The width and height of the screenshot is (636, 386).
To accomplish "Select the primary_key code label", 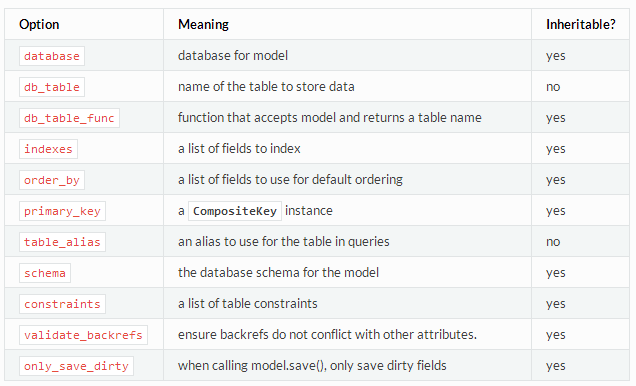I will point(62,211).
